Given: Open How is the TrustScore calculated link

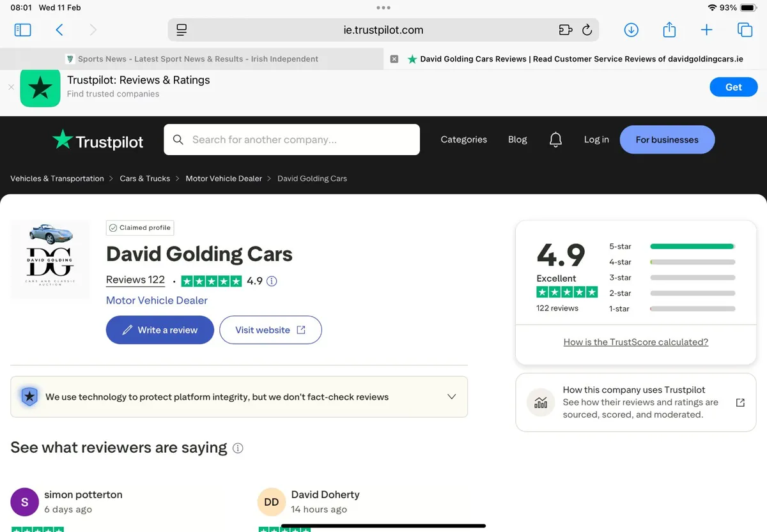Looking at the screenshot, I should coord(635,342).
